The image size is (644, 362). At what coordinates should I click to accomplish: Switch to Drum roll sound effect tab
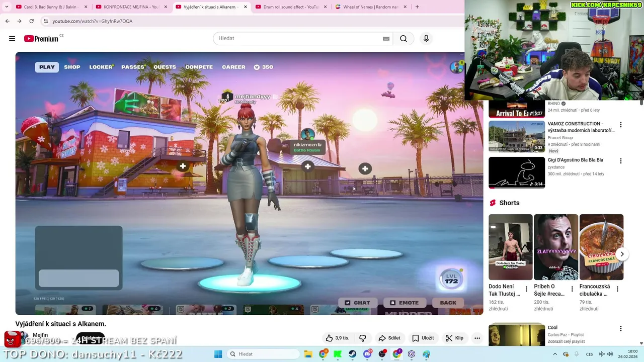click(x=291, y=7)
